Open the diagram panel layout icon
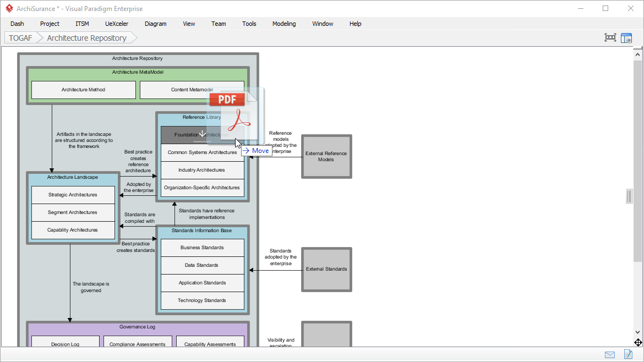Viewport: 644px width, 362px height. point(626,38)
